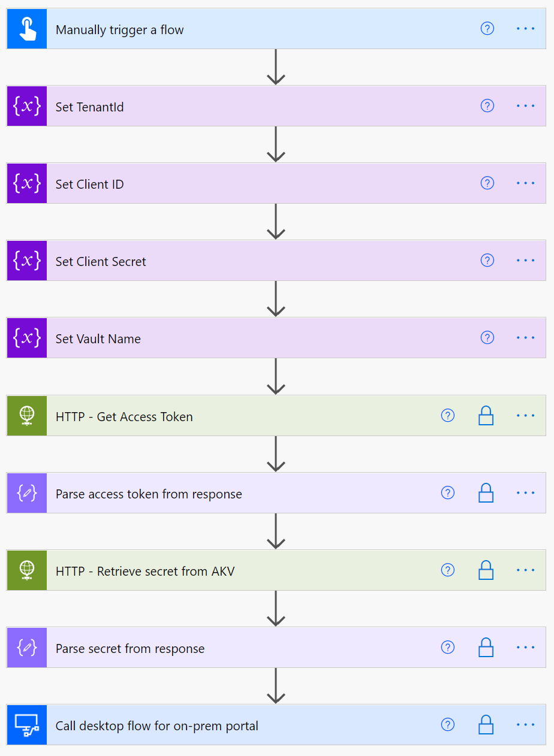Click the variable icon on Set TenantId
Image resolution: width=554 pixels, height=756 pixels.
pos(26,105)
